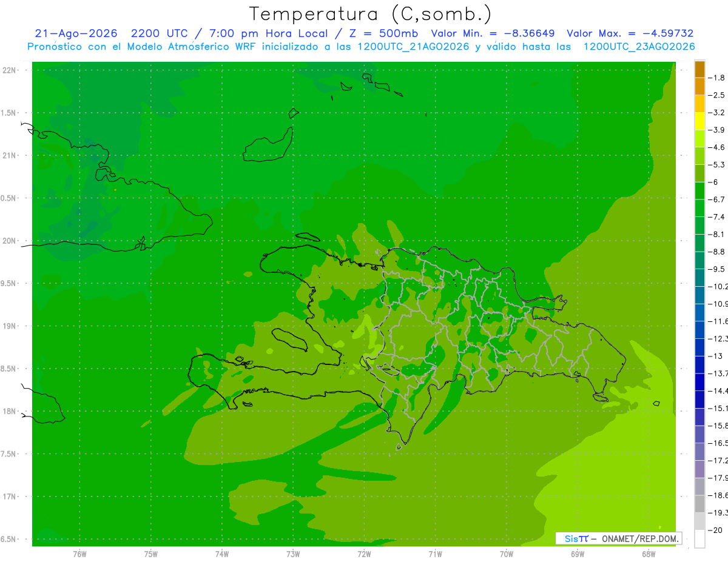Viewport: 728px width, 562px height.
Task: Click the "76W" longitude axis label
Action: tap(79, 554)
